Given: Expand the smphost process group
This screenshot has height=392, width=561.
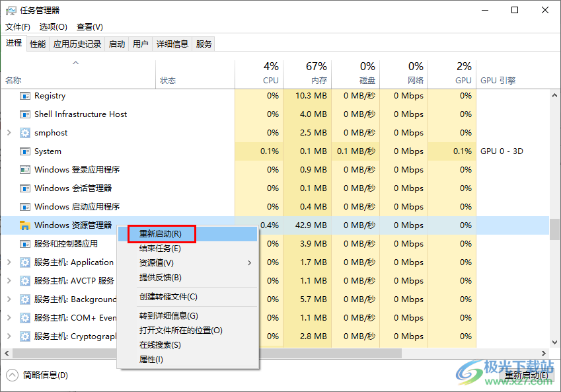Looking at the screenshot, I should 9,133.
